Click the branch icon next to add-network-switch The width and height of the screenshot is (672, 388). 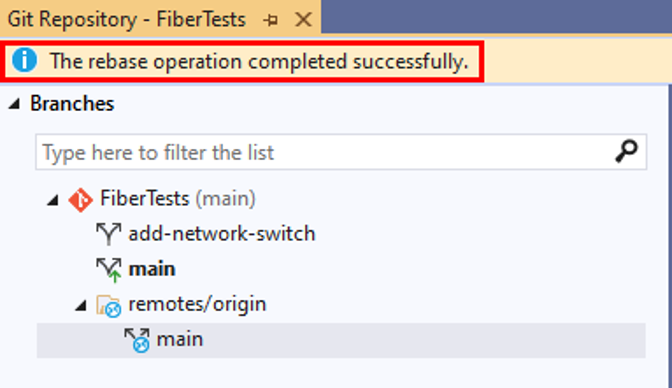pos(108,234)
